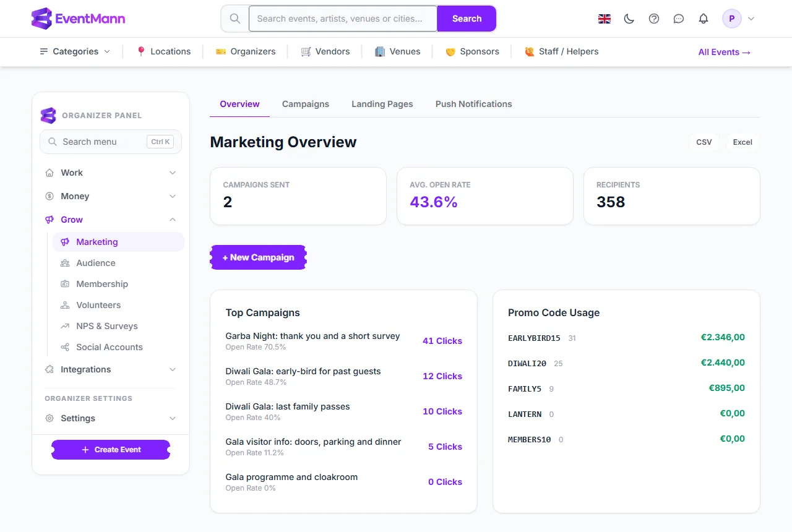This screenshot has width=792, height=532.
Task: Click the Money dollar icon in sidebar
Action: (49, 196)
